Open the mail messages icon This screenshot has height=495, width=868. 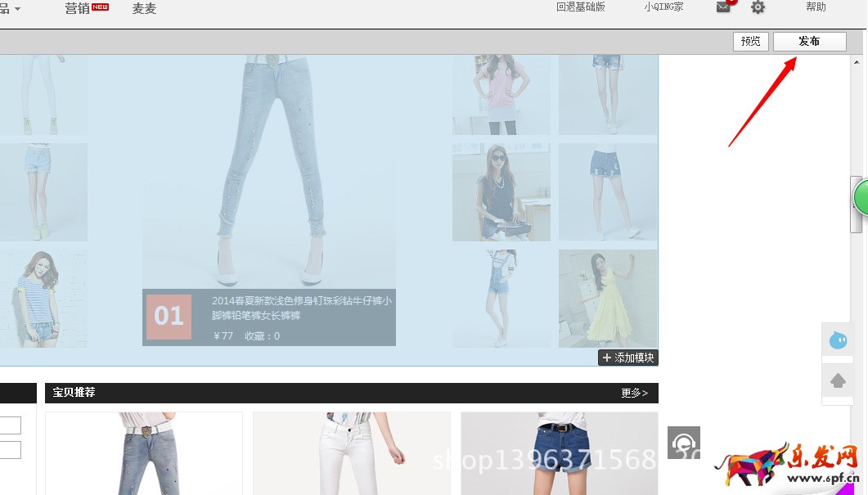723,7
